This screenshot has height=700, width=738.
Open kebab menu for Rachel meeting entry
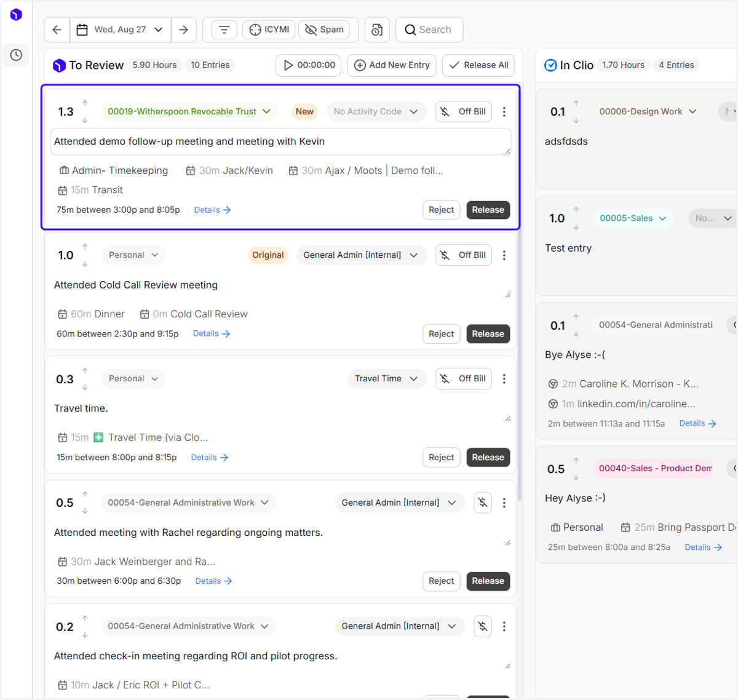click(x=504, y=503)
